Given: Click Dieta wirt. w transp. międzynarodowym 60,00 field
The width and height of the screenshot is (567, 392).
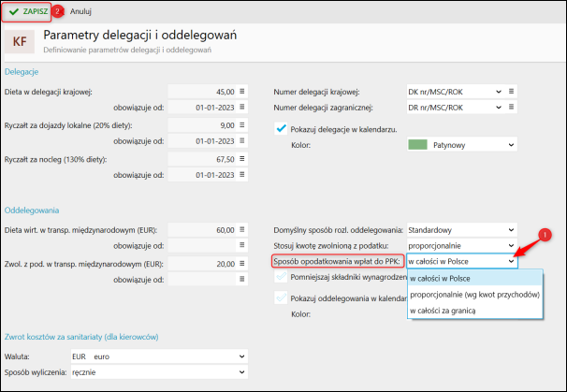Looking at the screenshot, I should [x=202, y=229].
